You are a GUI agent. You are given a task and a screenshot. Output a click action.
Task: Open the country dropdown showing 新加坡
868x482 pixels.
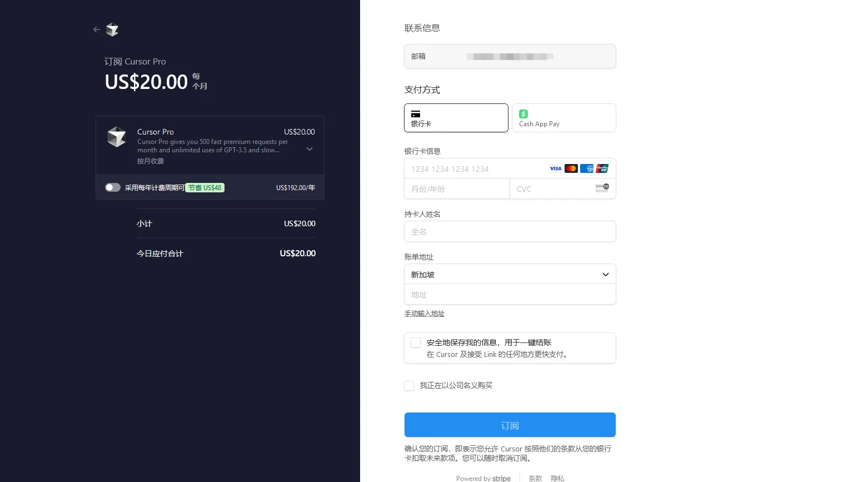(x=510, y=274)
